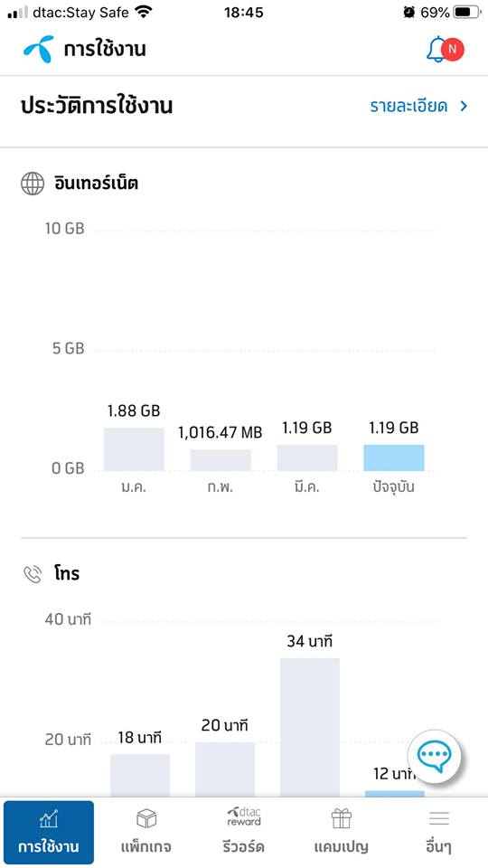
Task: Open the อื่นๆ hamburger menu icon
Action: [439, 818]
